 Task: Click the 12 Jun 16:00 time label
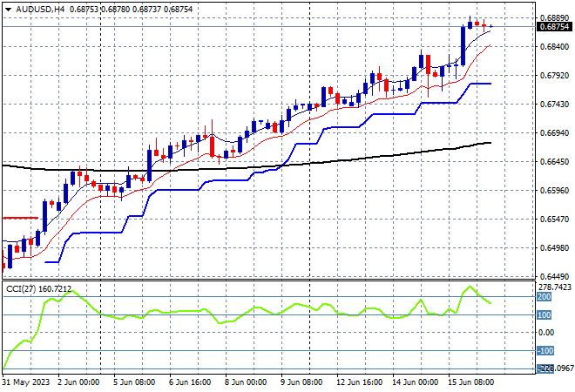(x=359, y=382)
